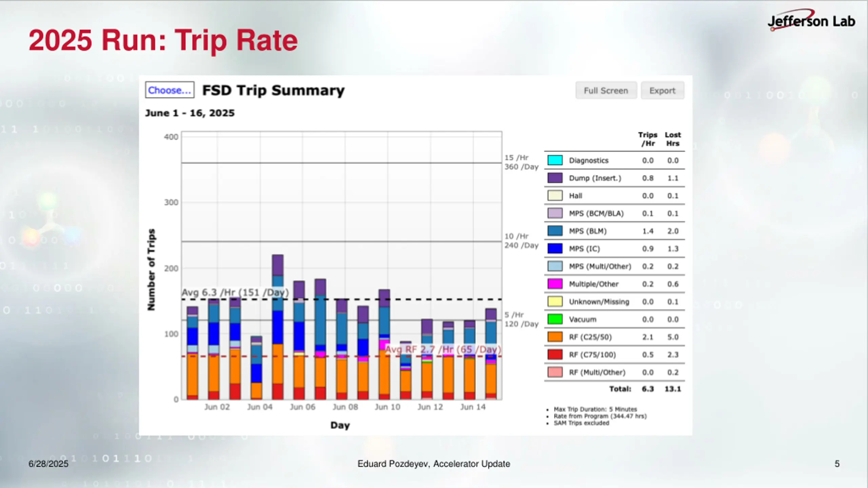Screen dimensions: 868x488
Task: Click the tallest bar on Jun 05
Action: click(x=278, y=327)
